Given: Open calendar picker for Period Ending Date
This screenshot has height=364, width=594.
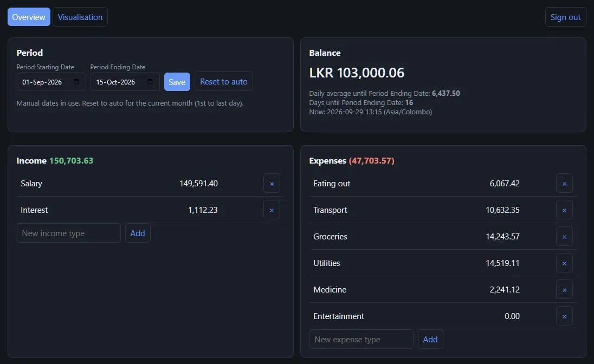Looking at the screenshot, I should click(x=150, y=82).
